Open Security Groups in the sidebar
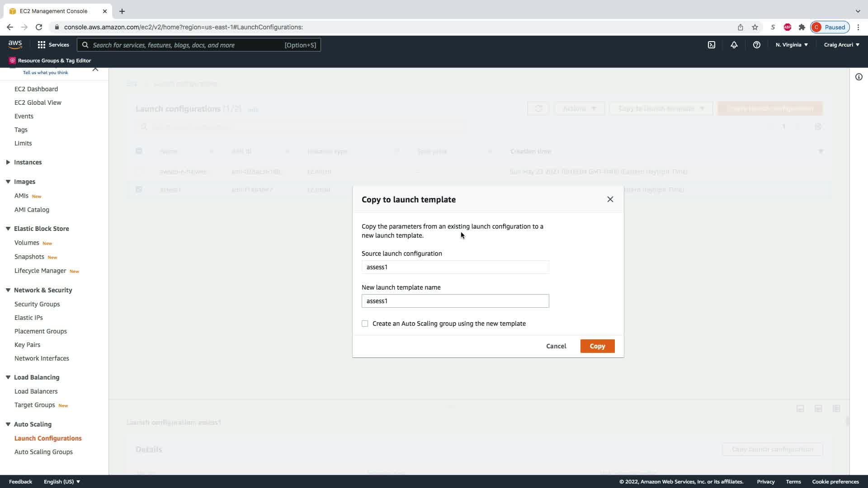This screenshot has height=488, width=868. click(37, 304)
